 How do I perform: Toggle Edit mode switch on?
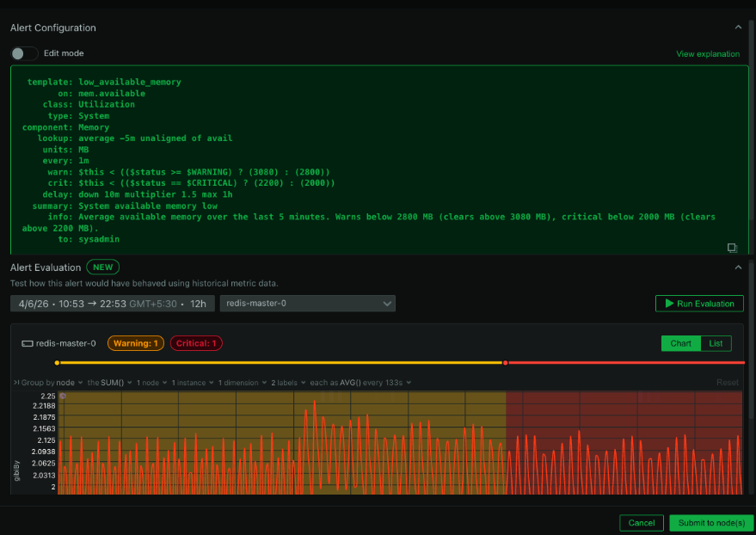pos(24,53)
